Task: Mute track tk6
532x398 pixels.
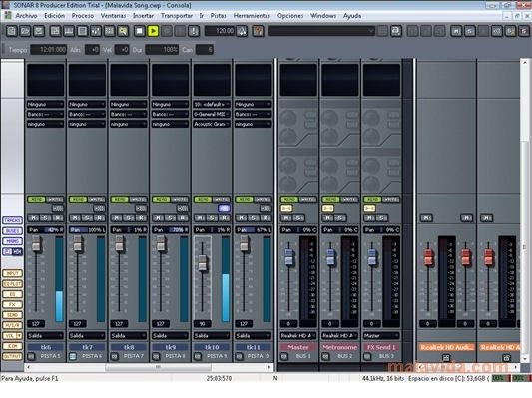Action: coord(33,218)
